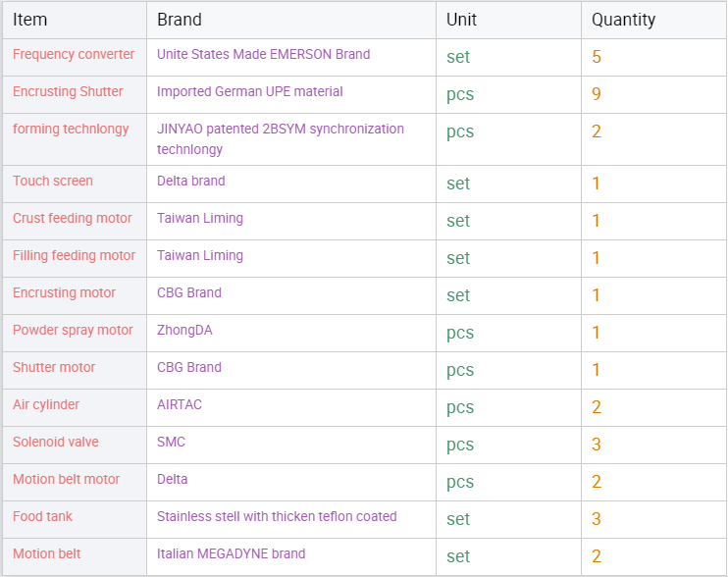Click quantity 9 in Encrusting Shutter row

(x=597, y=94)
